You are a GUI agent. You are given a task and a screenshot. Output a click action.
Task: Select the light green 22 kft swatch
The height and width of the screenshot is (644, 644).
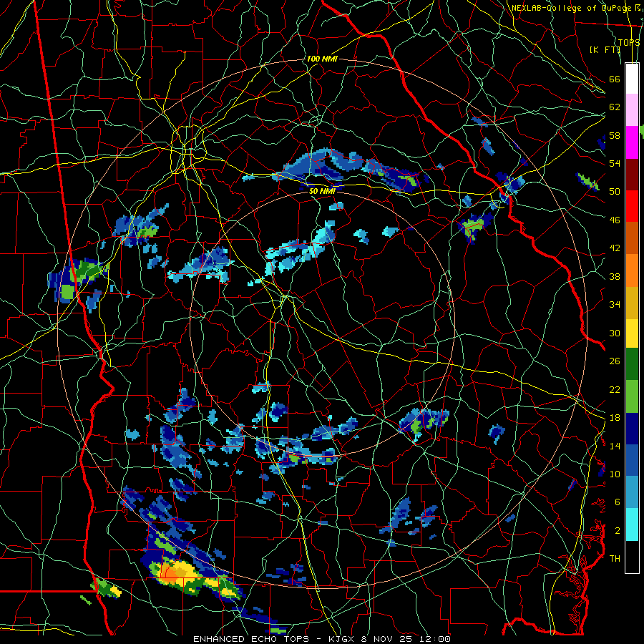click(x=632, y=396)
